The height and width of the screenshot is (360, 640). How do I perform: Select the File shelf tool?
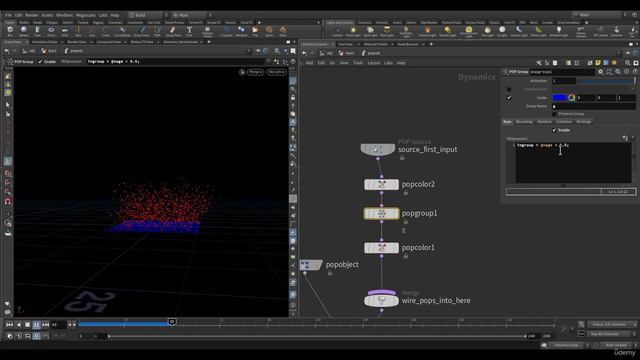click(x=255, y=31)
